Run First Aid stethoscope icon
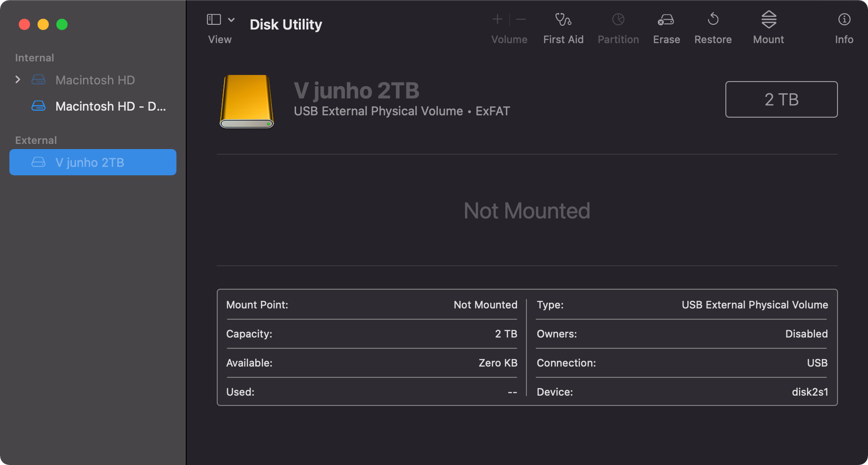 [563, 19]
